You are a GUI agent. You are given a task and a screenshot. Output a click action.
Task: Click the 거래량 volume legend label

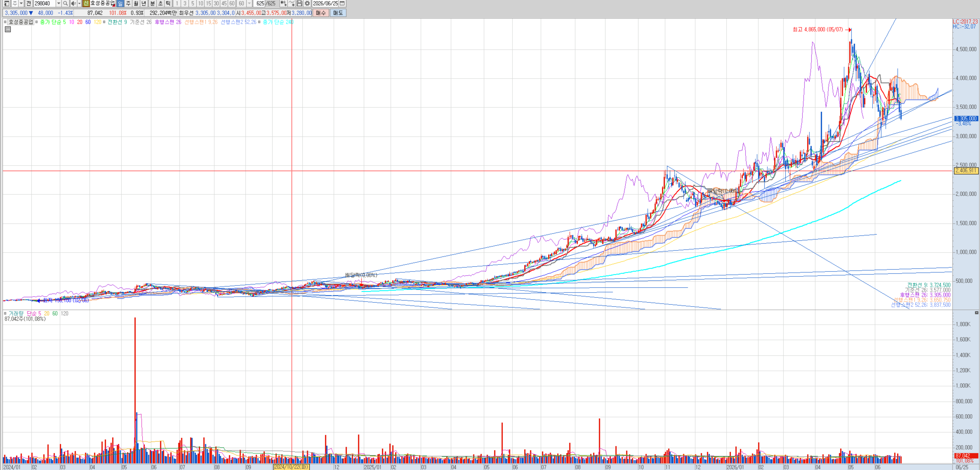pos(16,313)
